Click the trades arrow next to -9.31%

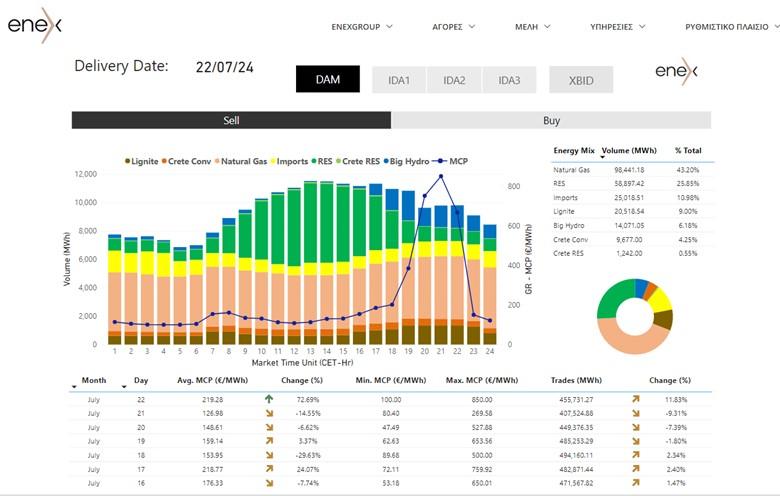click(x=636, y=413)
